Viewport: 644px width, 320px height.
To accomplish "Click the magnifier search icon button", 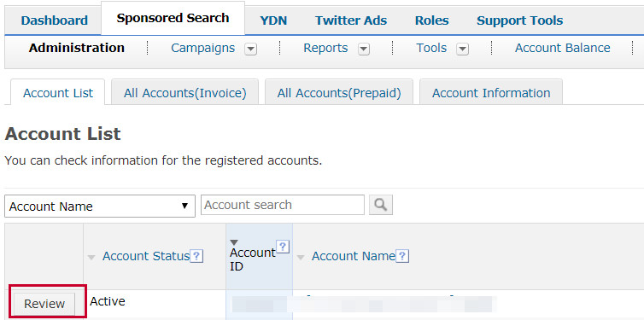I will tap(381, 205).
